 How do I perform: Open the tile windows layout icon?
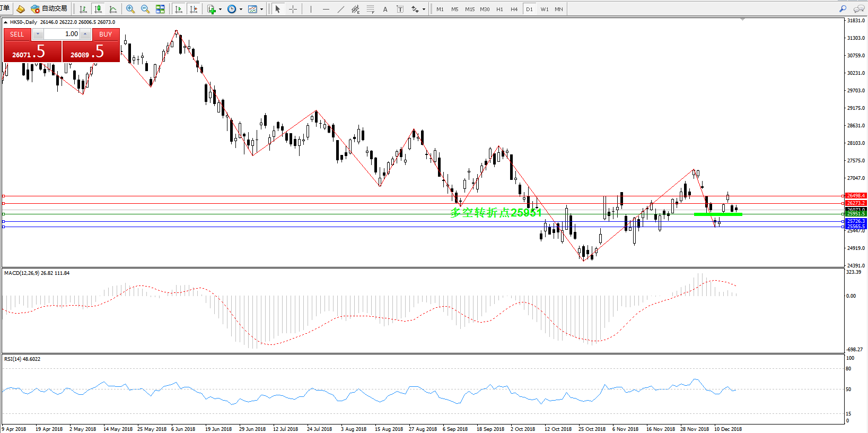tap(160, 9)
